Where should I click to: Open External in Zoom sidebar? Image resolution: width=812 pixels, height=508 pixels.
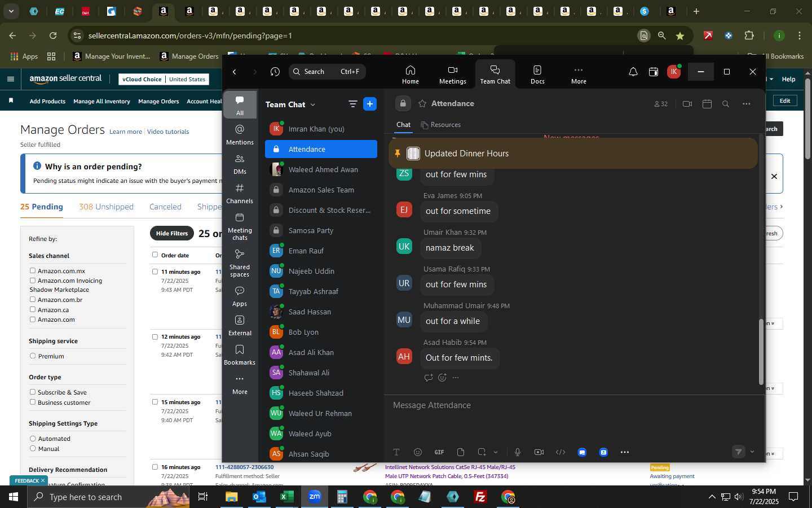240,325
